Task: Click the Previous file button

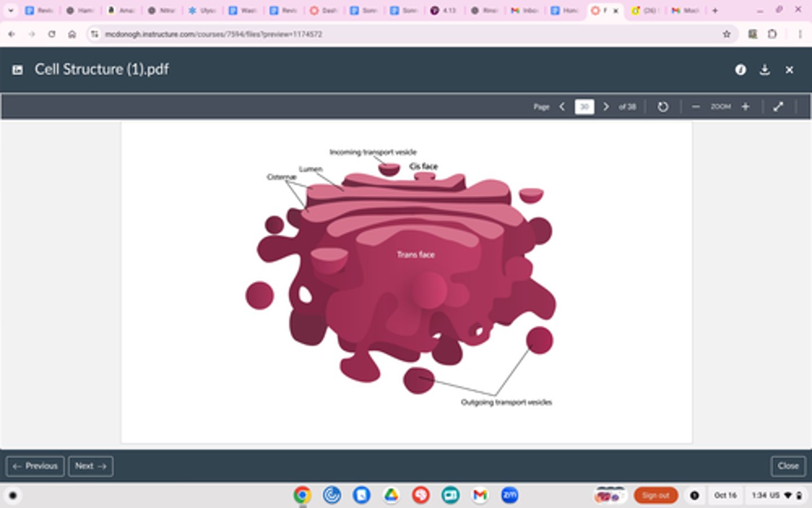Action: 35,466
